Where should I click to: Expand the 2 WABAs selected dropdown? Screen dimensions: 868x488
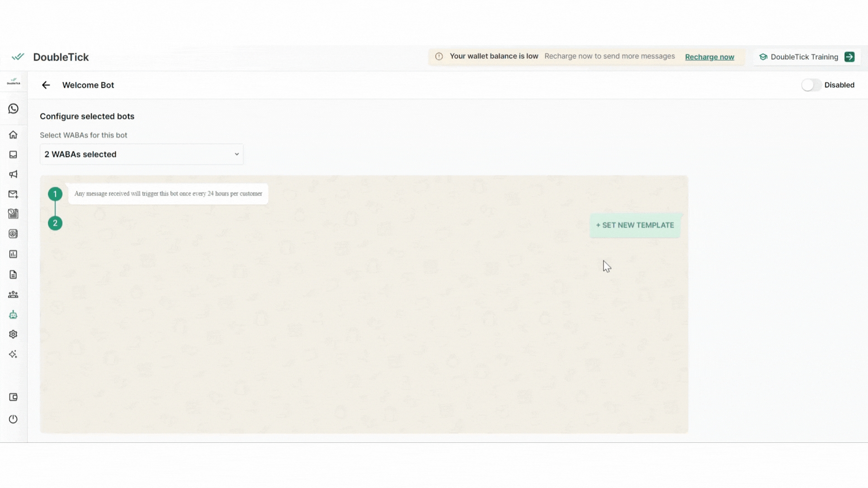pyautogui.click(x=142, y=155)
